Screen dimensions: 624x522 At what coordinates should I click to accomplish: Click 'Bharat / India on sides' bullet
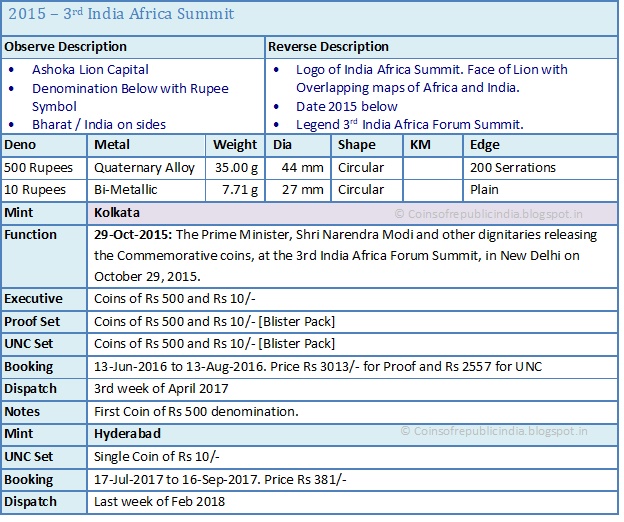pyautogui.click(x=99, y=125)
